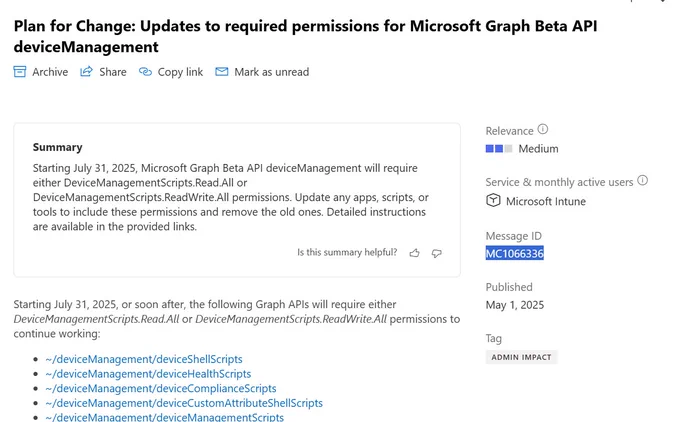The image size is (680, 422).
Task: Click the highlighted message ID MC1066336
Action: [514, 253]
